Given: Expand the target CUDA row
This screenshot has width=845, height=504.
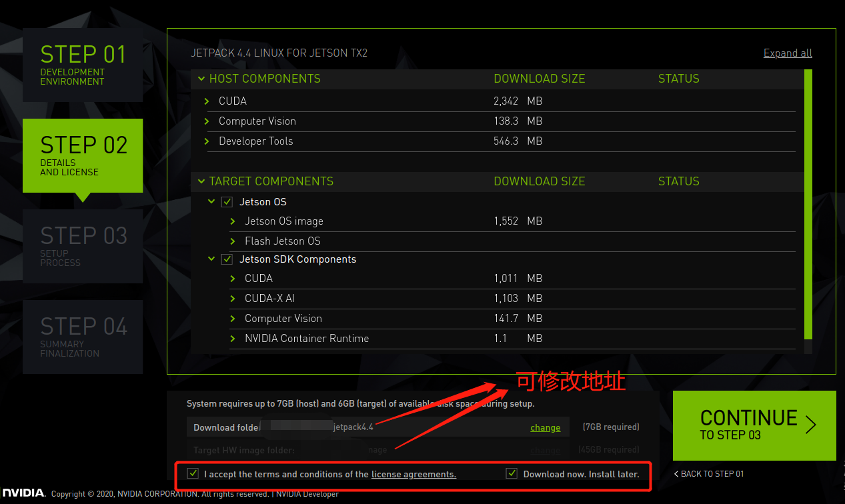Looking at the screenshot, I should click(233, 279).
